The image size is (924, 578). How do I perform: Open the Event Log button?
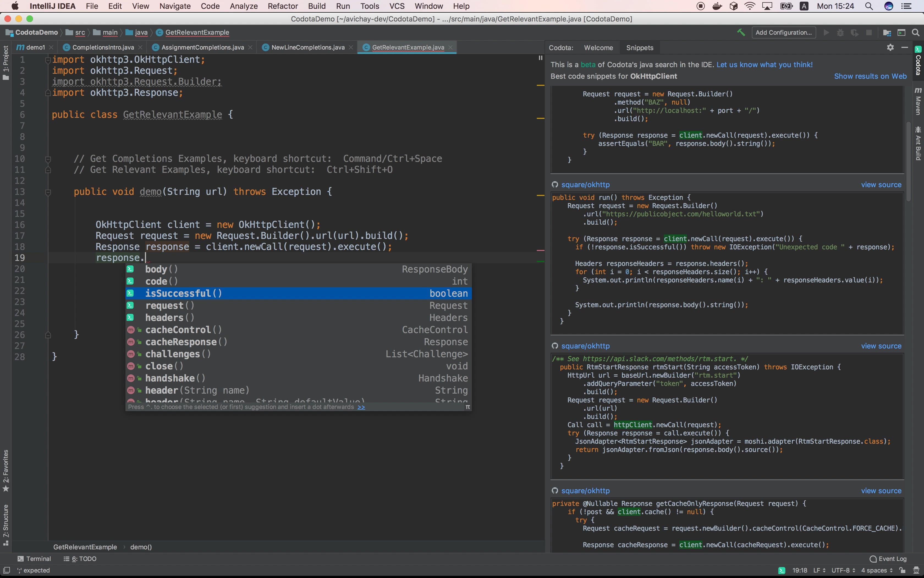888,558
